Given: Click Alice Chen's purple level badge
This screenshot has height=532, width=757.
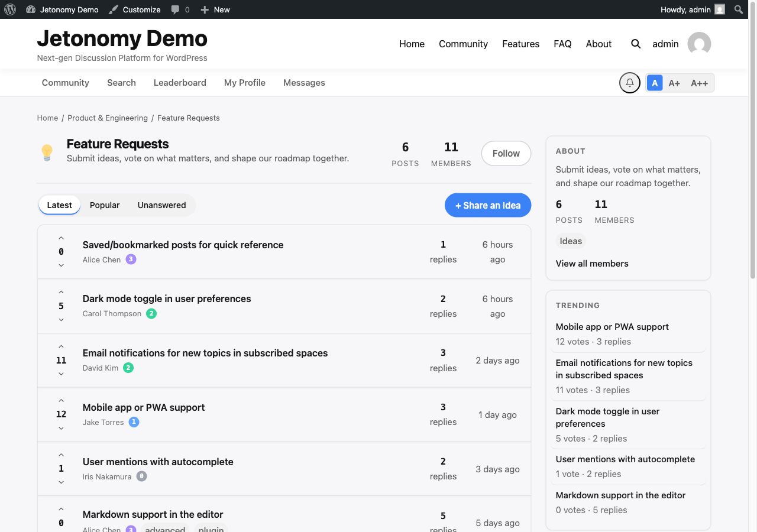Looking at the screenshot, I should [x=131, y=259].
